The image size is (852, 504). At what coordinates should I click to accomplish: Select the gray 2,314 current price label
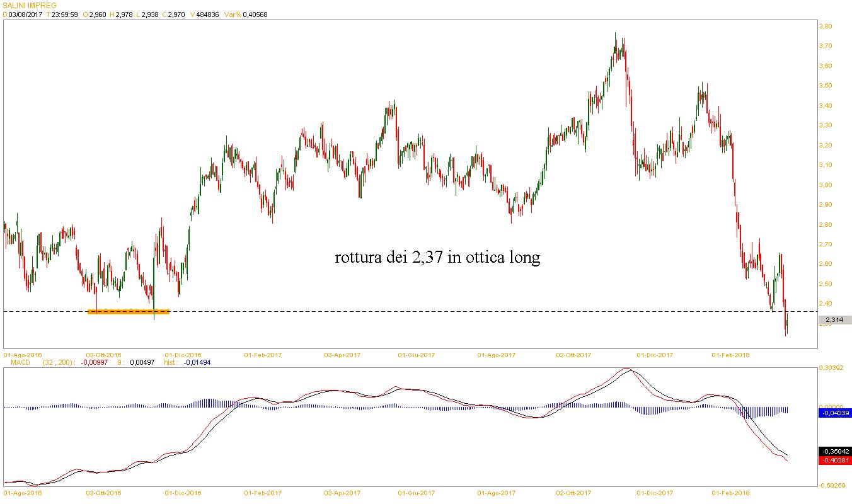(x=834, y=320)
